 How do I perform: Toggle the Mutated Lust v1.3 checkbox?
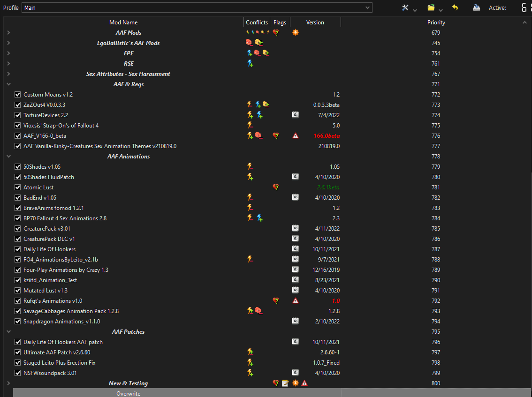coord(18,291)
